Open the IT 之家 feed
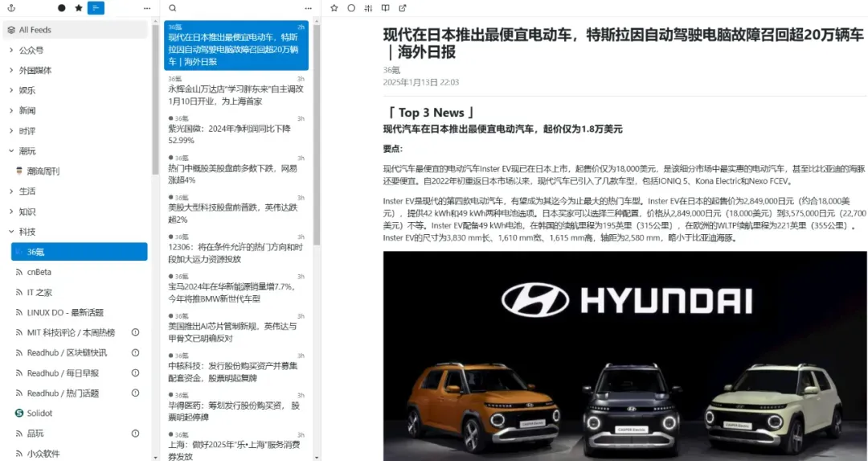The image size is (868, 461). (x=79, y=292)
